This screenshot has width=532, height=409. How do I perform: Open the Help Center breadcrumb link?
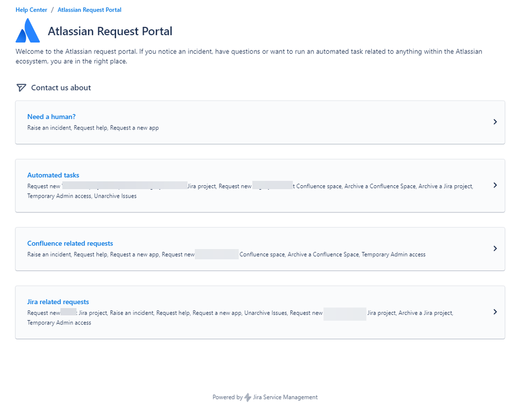coord(31,10)
